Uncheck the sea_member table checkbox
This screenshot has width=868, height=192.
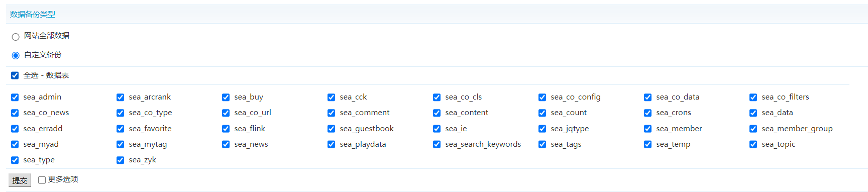point(648,129)
